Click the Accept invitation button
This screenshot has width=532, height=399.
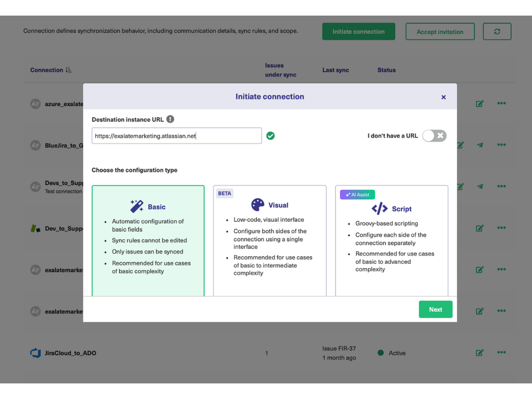[x=440, y=32]
